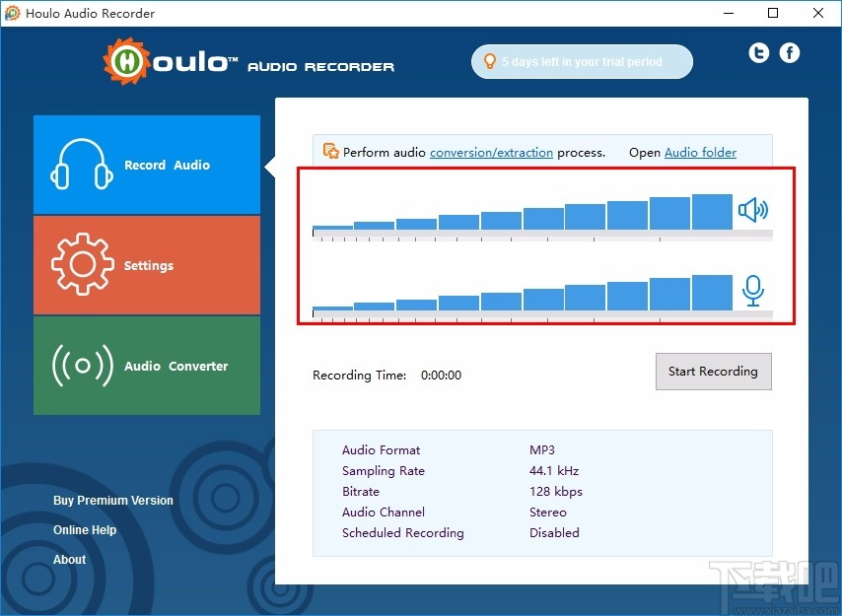The width and height of the screenshot is (842, 616).
Task: Click the conversion/extraction process icon
Action: tap(331, 152)
